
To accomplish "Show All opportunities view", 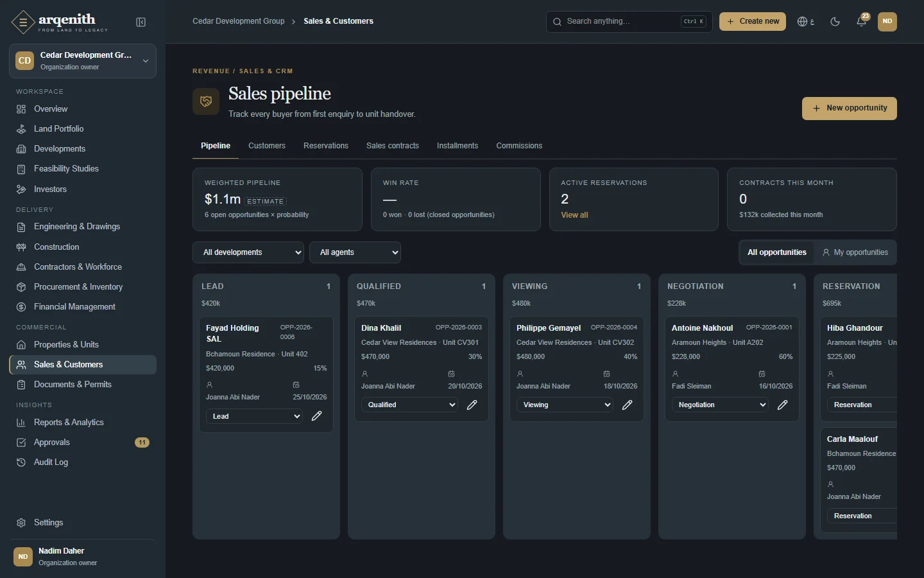I will [776, 252].
